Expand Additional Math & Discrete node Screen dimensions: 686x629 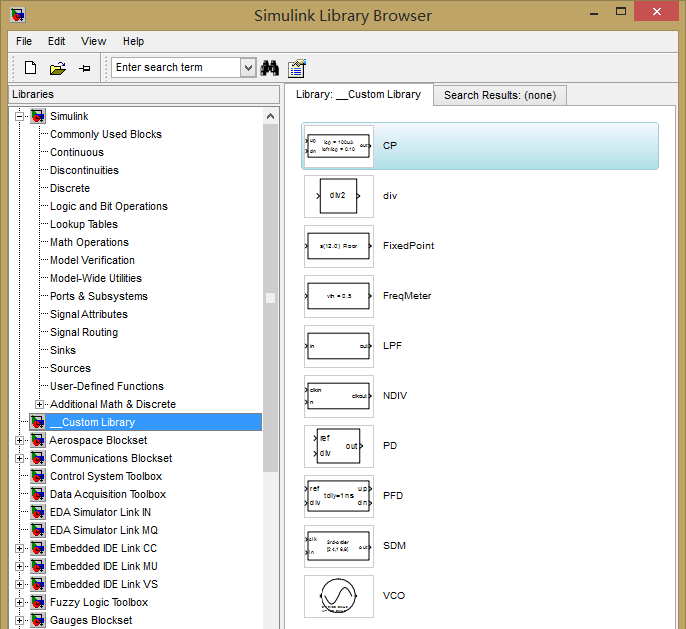click(x=39, y=404)
